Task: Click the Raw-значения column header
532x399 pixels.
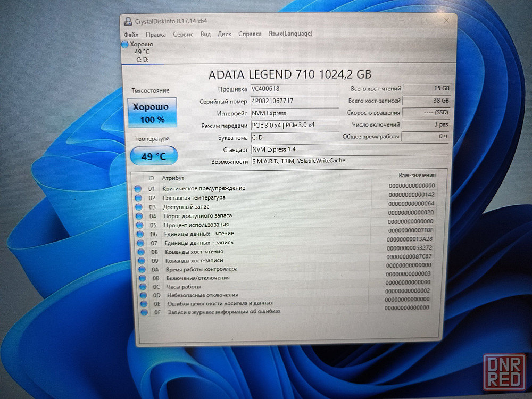Action: (417, 176)
